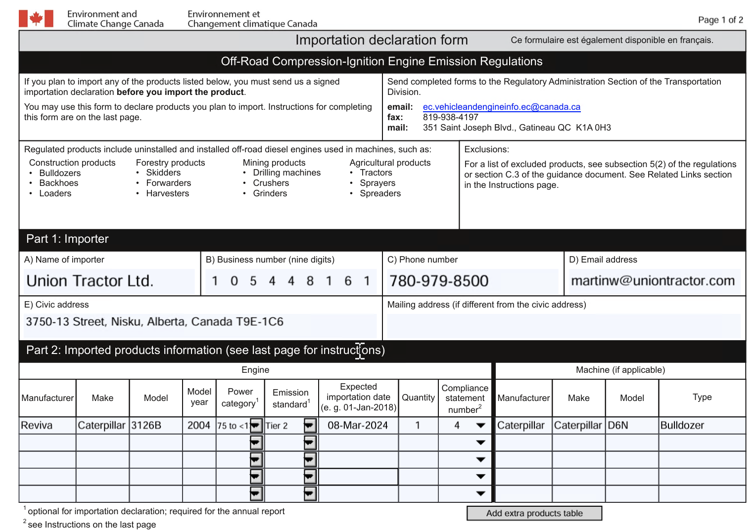Focus the Phone number field 780-979-8500
The height and width of the screenshot is (532, 756).
(472, 281)
